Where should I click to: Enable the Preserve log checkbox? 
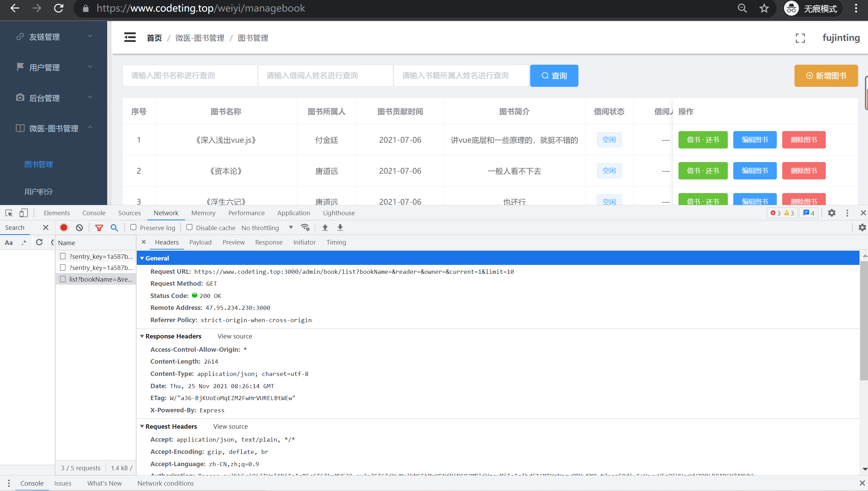tap(133, 227)
